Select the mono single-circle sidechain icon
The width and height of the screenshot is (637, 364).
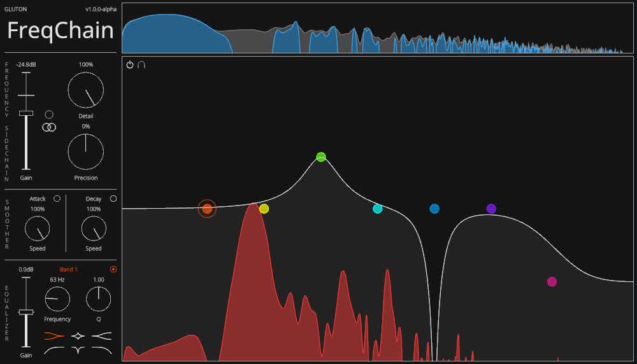pos(49,115)
